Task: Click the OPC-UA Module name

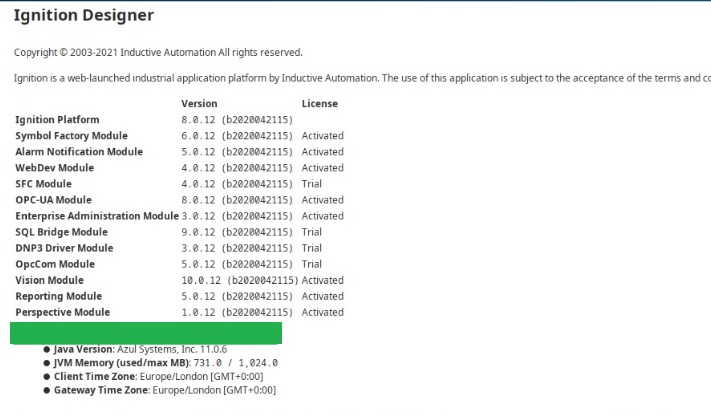Action: click(54, 200)
